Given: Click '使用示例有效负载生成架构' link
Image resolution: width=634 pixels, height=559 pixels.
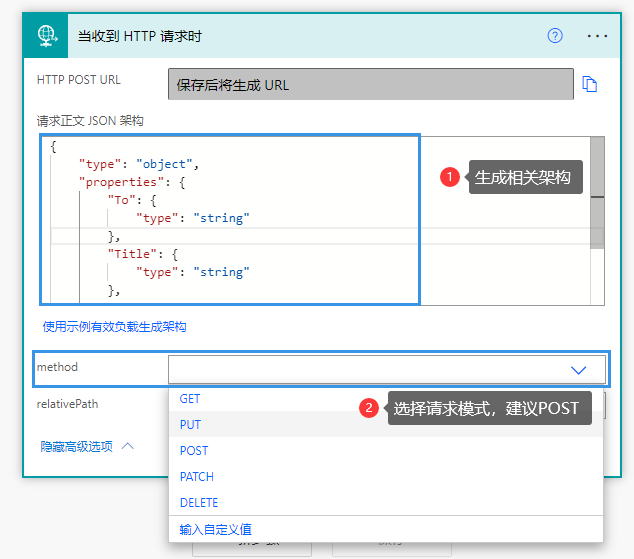Looking at the screenshot, I should (114, 327).
